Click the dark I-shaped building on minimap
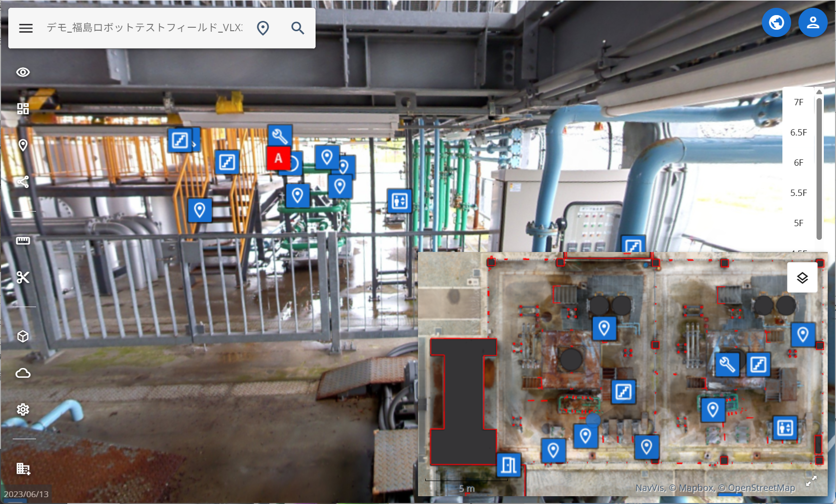The width and height of the screenshot is (836, 504). (x=463, y=401)
